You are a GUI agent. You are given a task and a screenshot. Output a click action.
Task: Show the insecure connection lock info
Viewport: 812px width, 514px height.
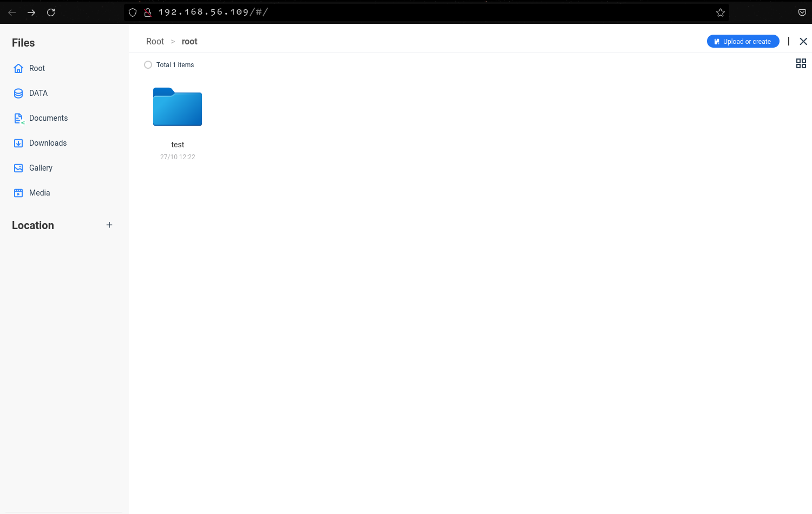[x=147, y=12]
